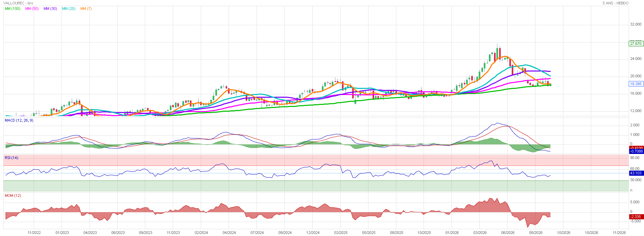Click the 08/2026 date label

pyautogui.click(x=535, y=233)
